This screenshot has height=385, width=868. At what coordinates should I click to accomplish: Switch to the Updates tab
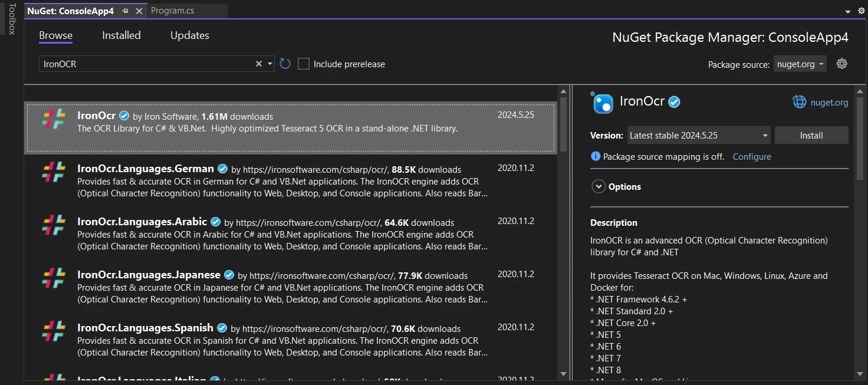[190, 35]
